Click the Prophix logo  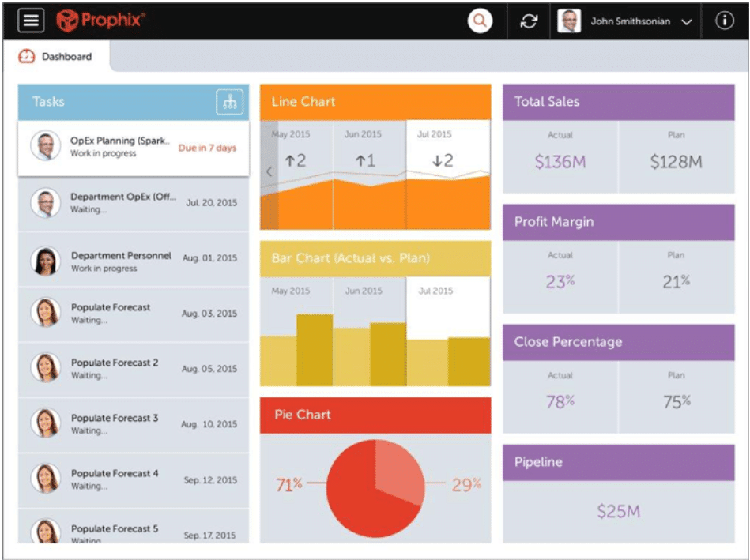100,21
